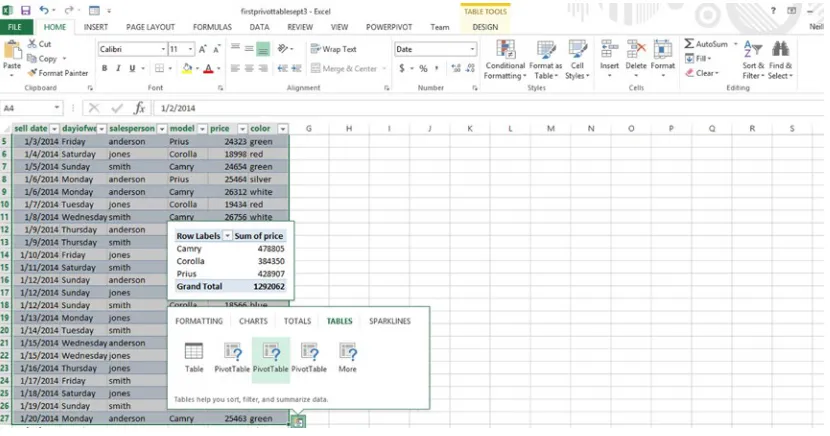The width and height of the screenshot is (830, 436).
Task: Select SPARKLINES in Quick Analysis
Action: pyautogui.click(x=390, y=321)
